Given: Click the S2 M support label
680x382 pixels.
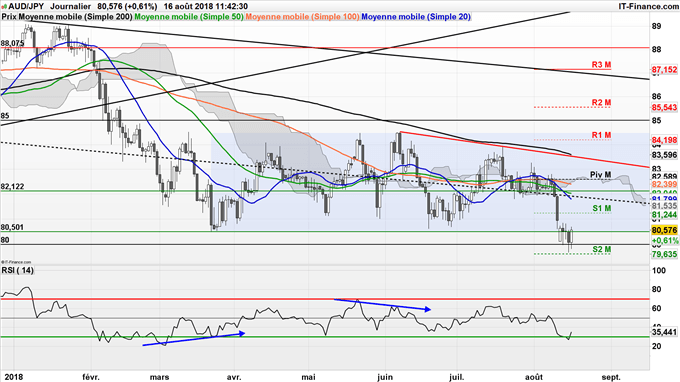Looking at the screenshot, I should 602,249.
